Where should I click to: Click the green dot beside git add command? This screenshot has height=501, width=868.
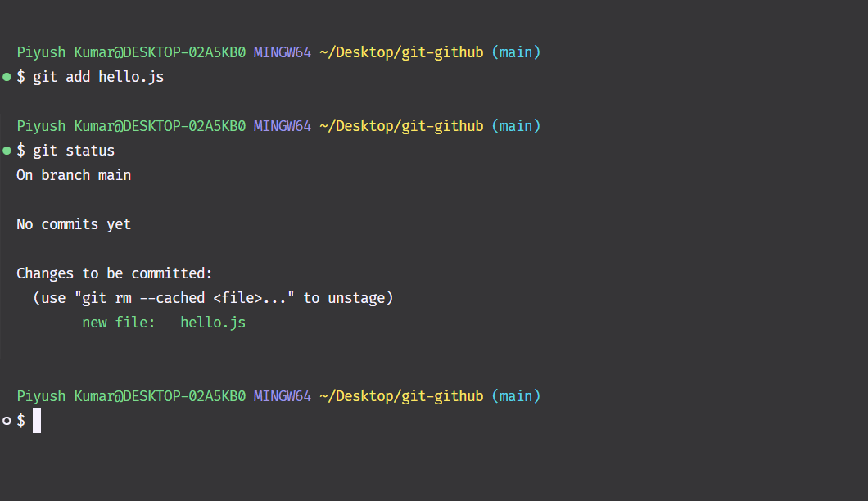7,77
